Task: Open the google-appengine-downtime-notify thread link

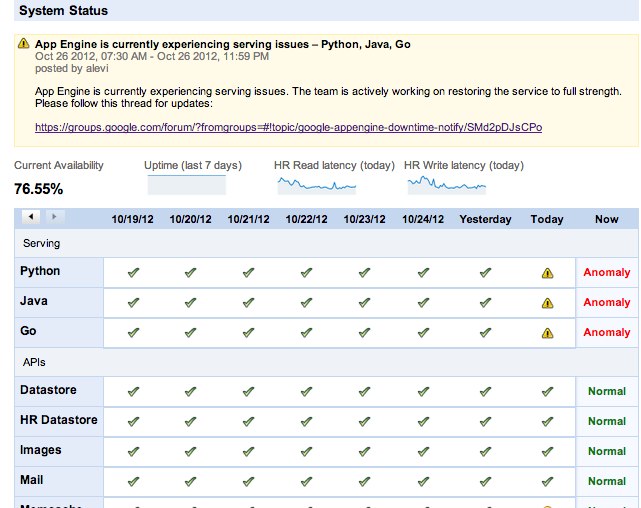Action: (x=288, y=128)
